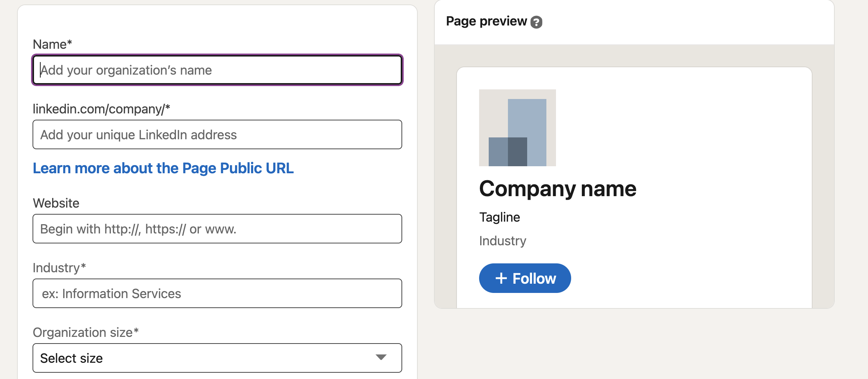Screen dimensions: 868x379
Task: Click the Industry* label above the form field
Action: point(59,268)
